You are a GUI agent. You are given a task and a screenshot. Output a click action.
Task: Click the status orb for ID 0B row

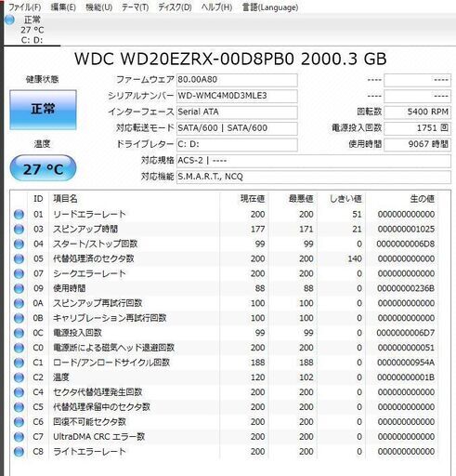click(x=19, y=318)
